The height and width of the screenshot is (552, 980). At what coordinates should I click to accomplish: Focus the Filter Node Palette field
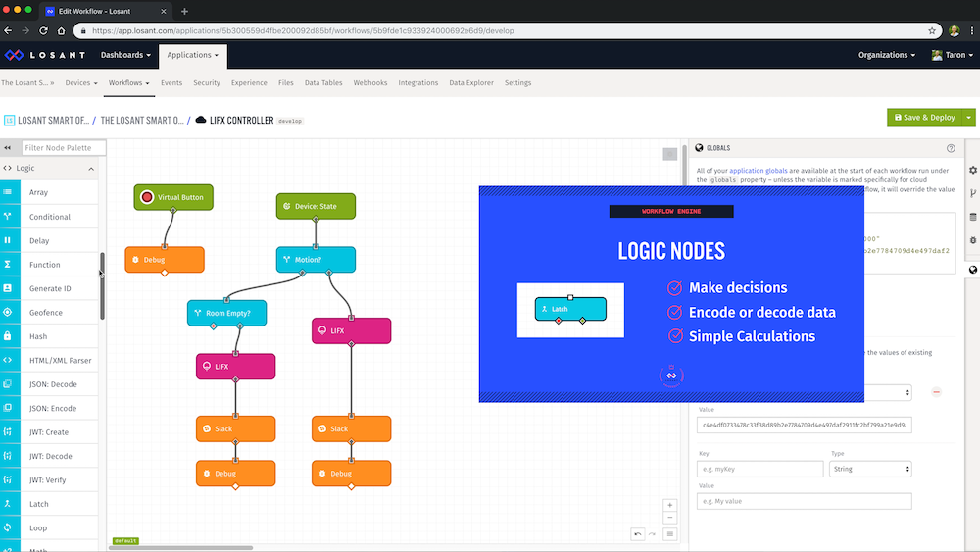tap(64, 147)
